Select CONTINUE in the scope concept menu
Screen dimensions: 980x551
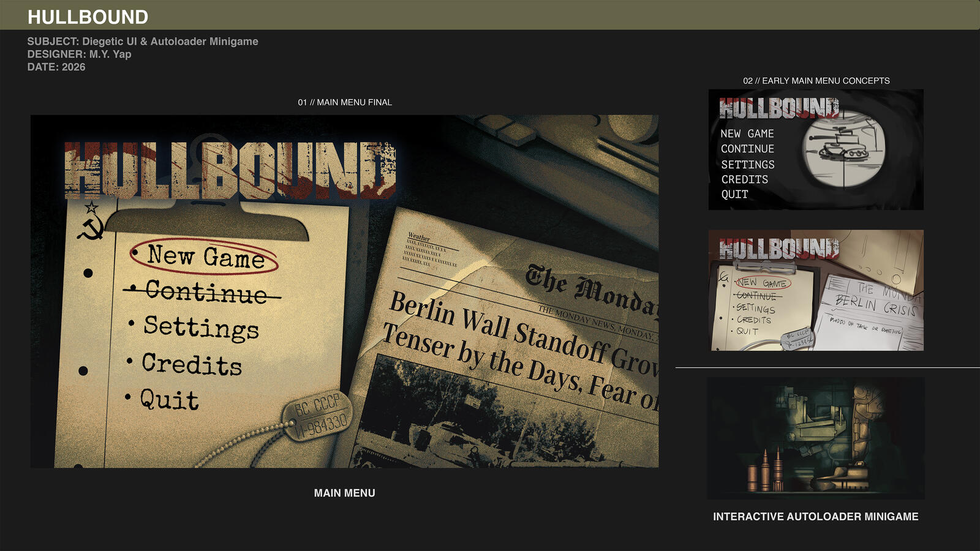tap(747, 149)
